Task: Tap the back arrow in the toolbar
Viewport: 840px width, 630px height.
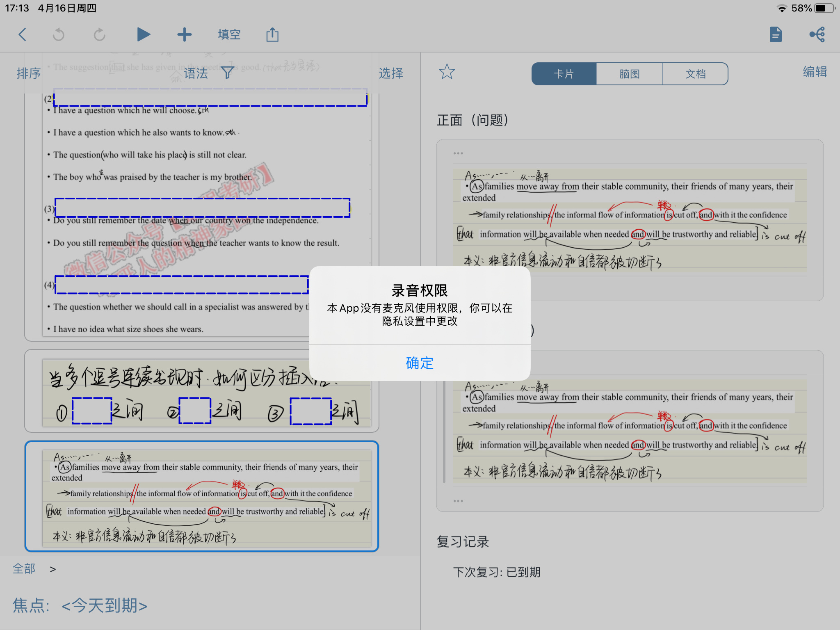Action: point(23,34)
